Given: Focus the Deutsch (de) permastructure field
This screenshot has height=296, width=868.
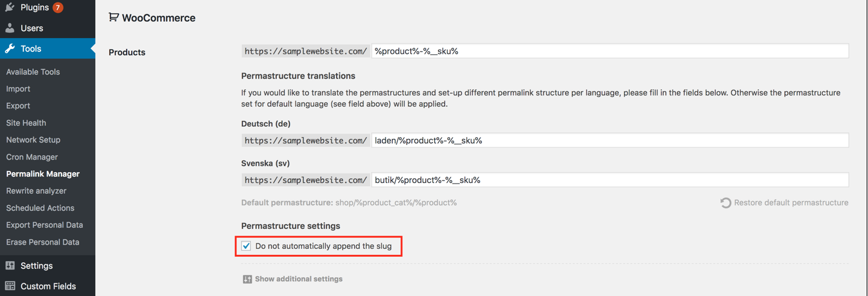Looking at the screenshot, I should click(x=610, y=140).
